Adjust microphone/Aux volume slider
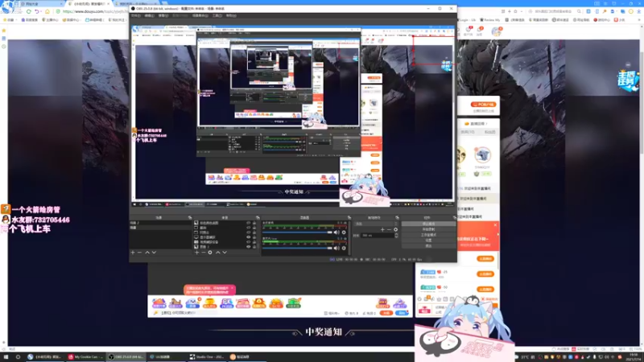Image resolution: width=644 pixels, height=362 pixels. coord(297,248)
